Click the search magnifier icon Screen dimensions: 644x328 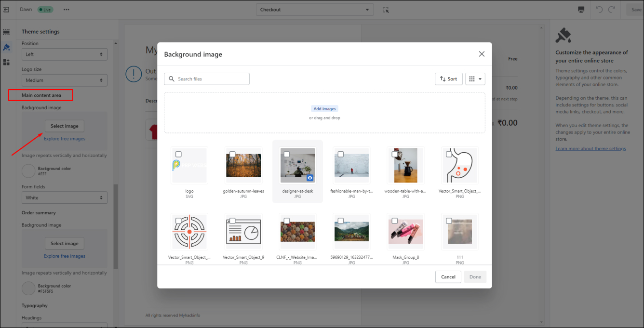pyautogui.click(x=172, y=79)
